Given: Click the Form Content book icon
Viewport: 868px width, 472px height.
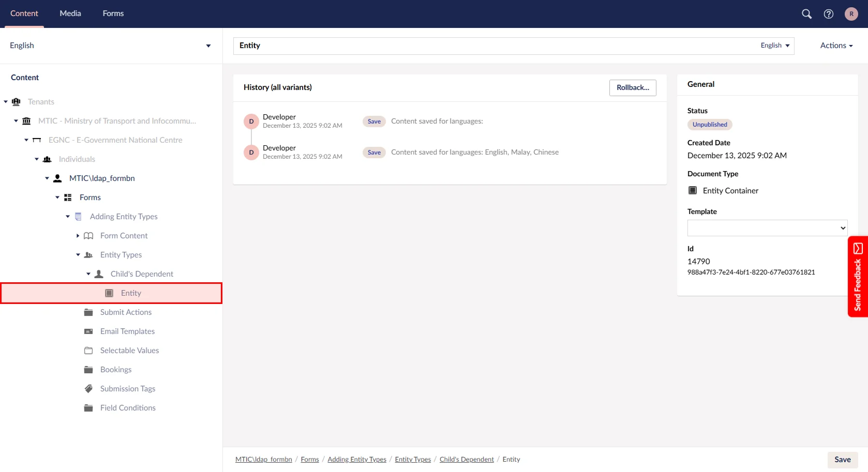Looking at the screenshot, I should 88,236.
